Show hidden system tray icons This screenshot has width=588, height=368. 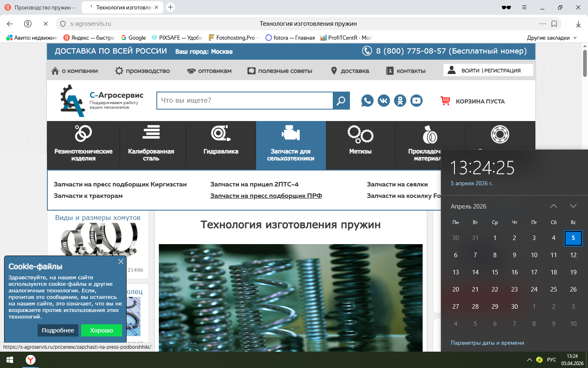pos(529,360)
